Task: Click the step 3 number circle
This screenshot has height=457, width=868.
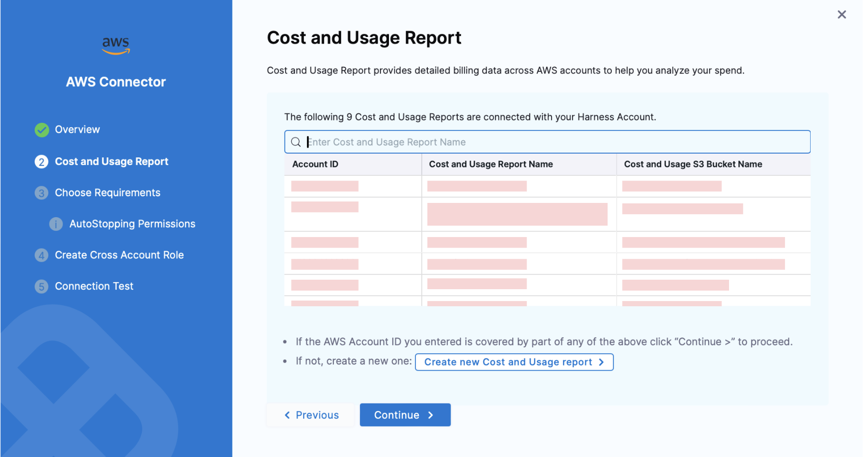Action: point(42,193)
